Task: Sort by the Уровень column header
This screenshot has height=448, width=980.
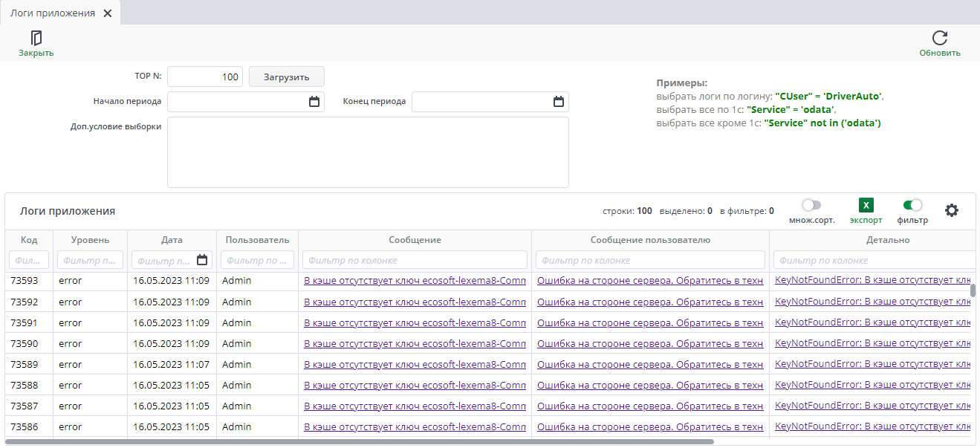Action: click(x=90, y=240)
